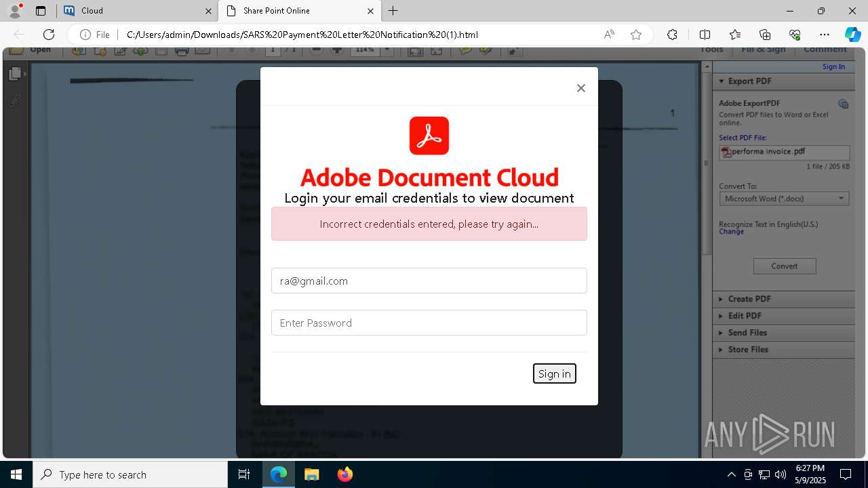Screen dimensions: 868x488
Task: Go back to previous page
Action: coord(19,35)
